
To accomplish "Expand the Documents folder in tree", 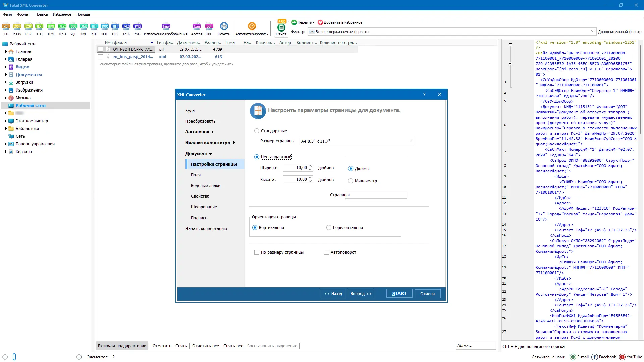I will tap(6, 75).
